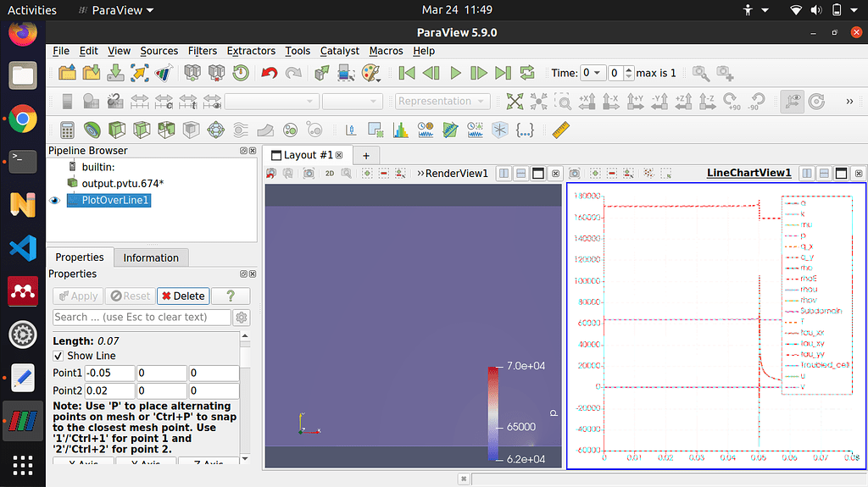Click the Histogram filter icon
Viewport: 868px width, 487px height.
coord(400,130)
